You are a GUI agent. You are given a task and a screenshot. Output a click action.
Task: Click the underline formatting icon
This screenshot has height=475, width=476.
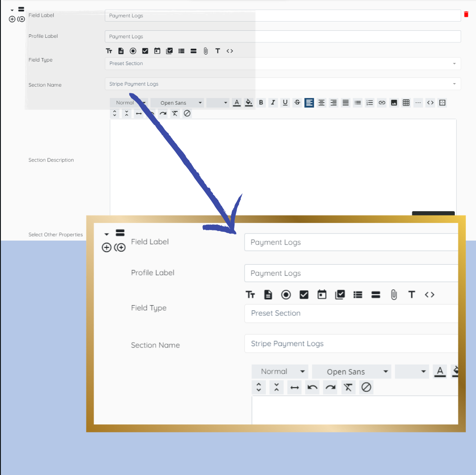[285, 102]
